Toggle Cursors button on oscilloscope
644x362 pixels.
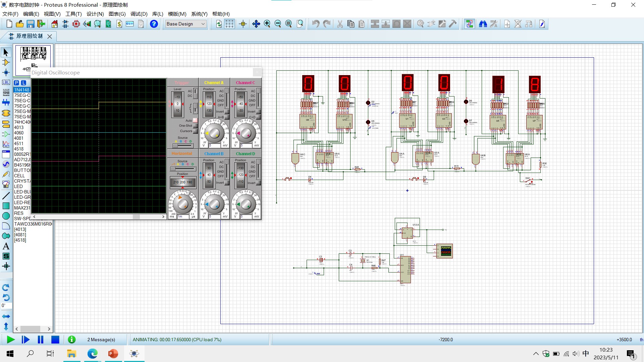(x=195, y=131)
